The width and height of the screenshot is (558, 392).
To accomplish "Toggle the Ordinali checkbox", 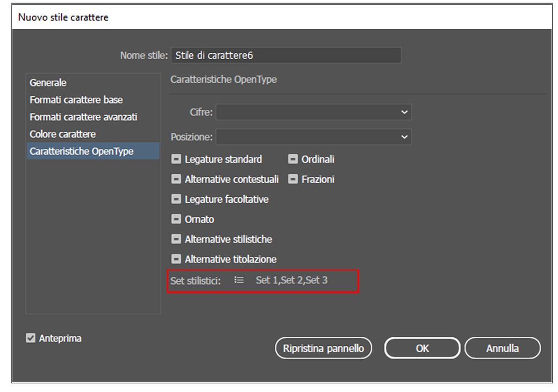I will click(293, 159).
